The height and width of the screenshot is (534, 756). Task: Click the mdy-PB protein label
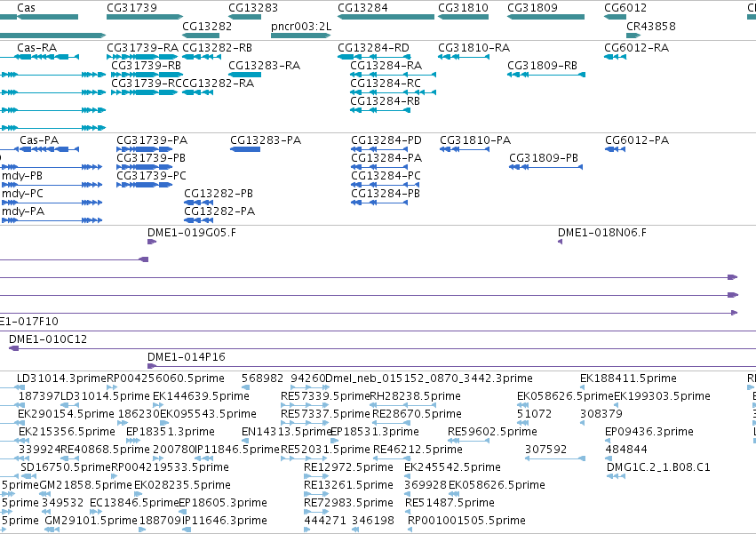[22, 176]
